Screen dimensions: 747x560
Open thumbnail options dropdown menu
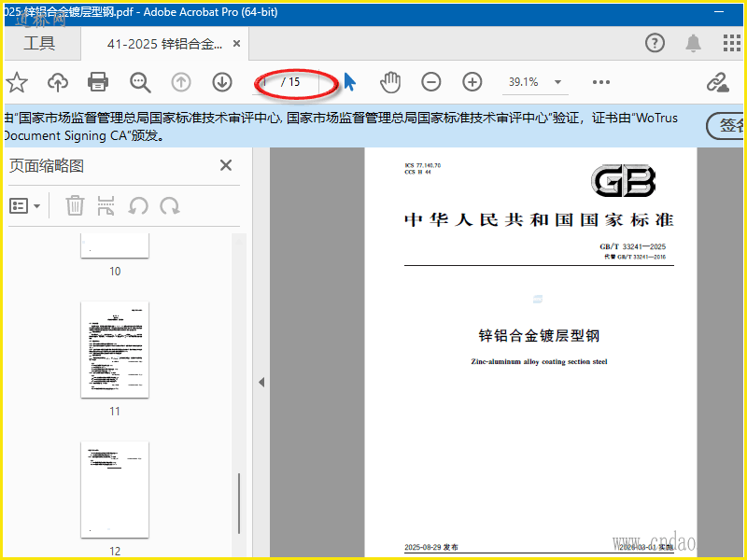[x=25, y=206]
